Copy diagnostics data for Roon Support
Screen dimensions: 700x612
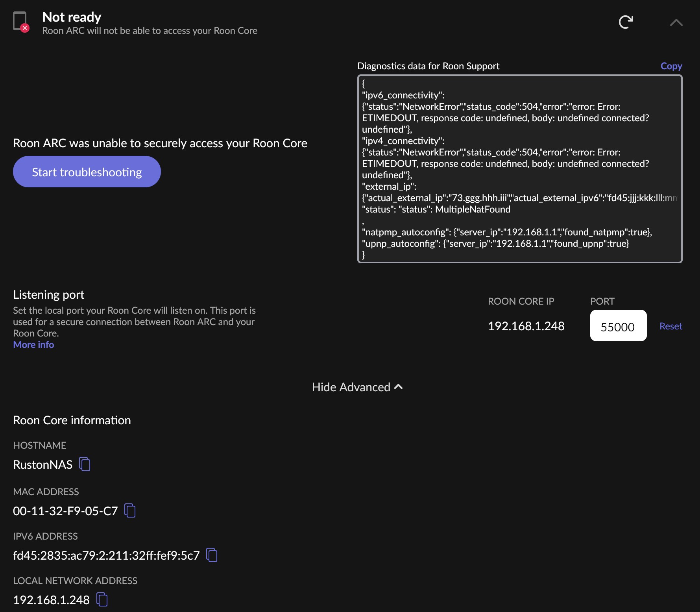[x=671, y=66]
